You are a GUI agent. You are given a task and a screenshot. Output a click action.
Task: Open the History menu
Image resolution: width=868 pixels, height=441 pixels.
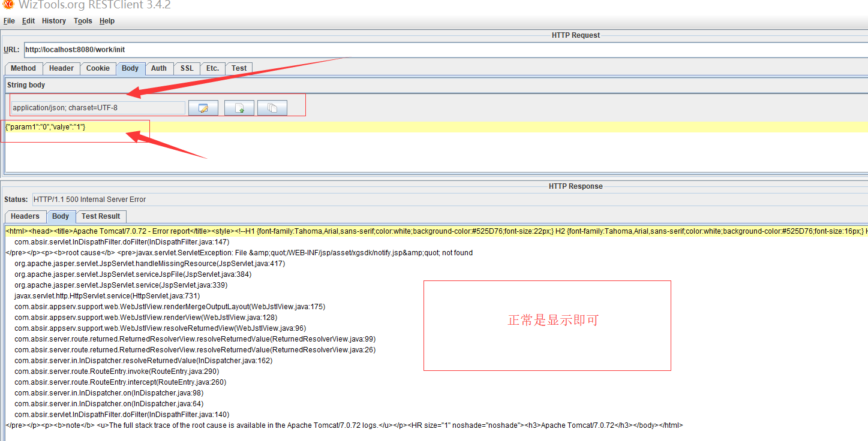[54, 21]
